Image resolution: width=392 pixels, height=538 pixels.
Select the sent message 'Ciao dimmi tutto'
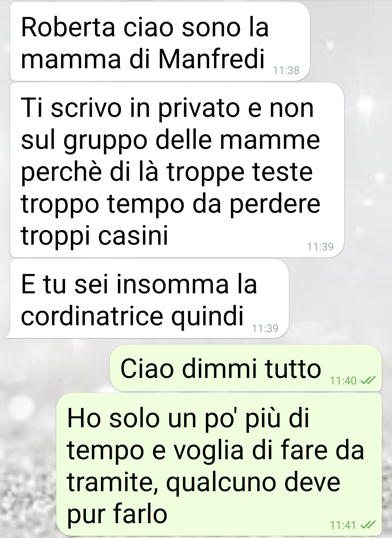point(246,368)
